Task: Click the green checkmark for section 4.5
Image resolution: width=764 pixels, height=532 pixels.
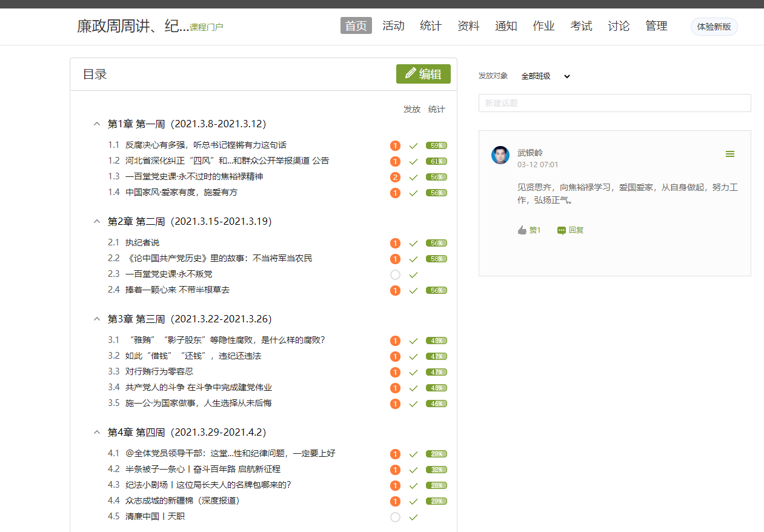Action: point(413,517)
